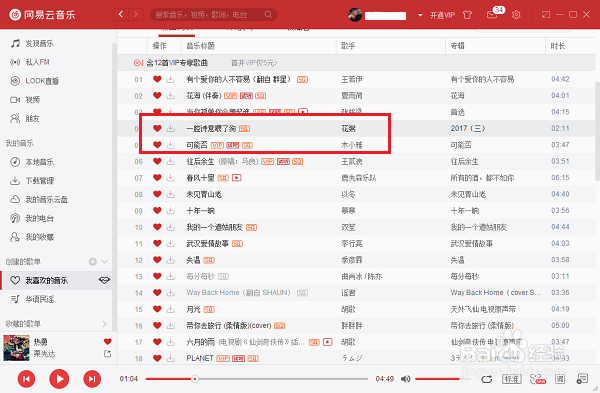This screenshot has width=600, height=393.
Task: Open settings gear in header
Action: click(516, 15)
